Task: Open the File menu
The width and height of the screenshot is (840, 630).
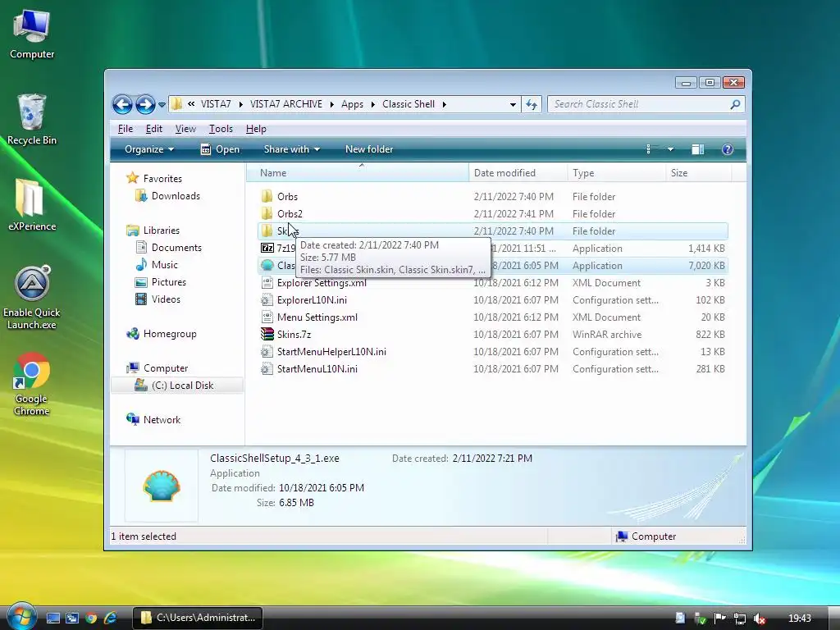Action: [x=126, y=129]
